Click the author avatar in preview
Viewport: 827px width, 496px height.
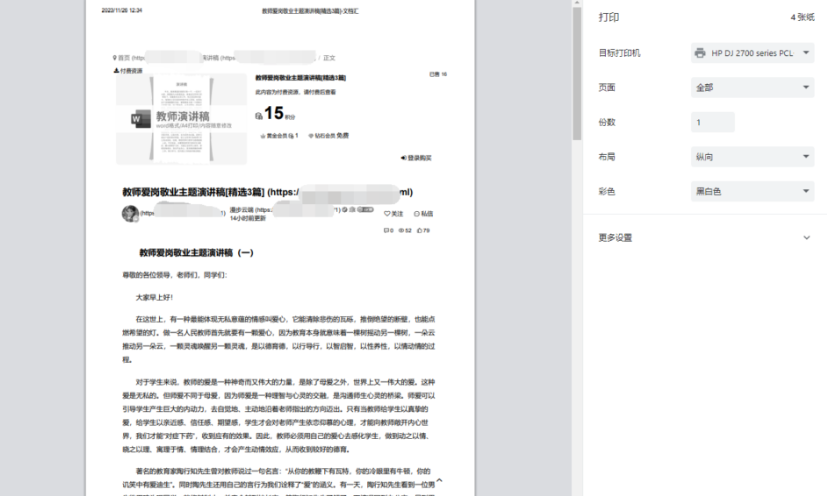pyautogui.click(x=130, y=214)
